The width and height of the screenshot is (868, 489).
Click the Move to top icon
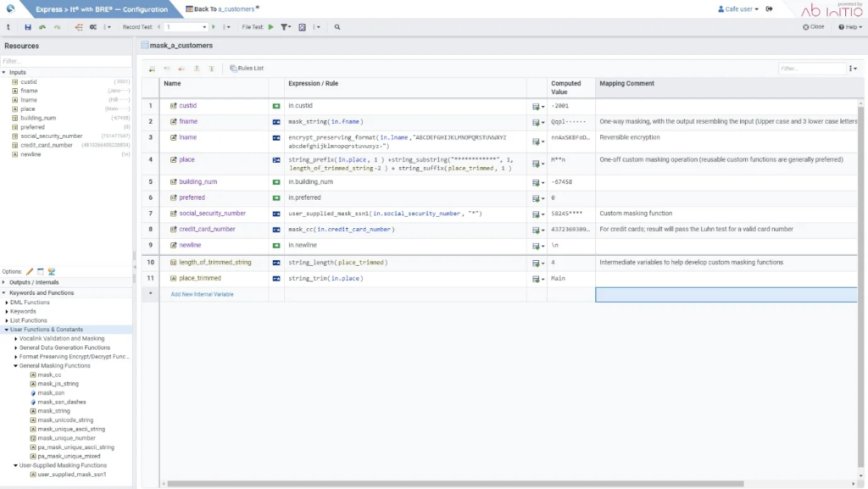tap(211, 69)
